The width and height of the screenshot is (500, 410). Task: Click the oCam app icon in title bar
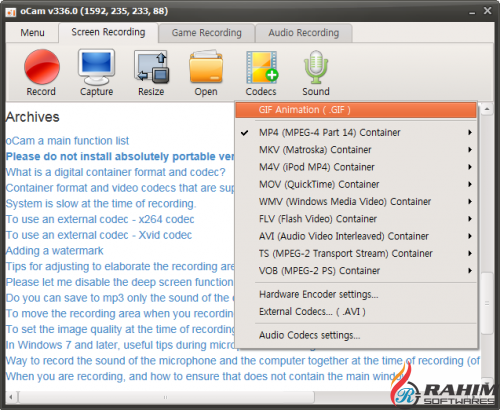[x=11, y=12]
